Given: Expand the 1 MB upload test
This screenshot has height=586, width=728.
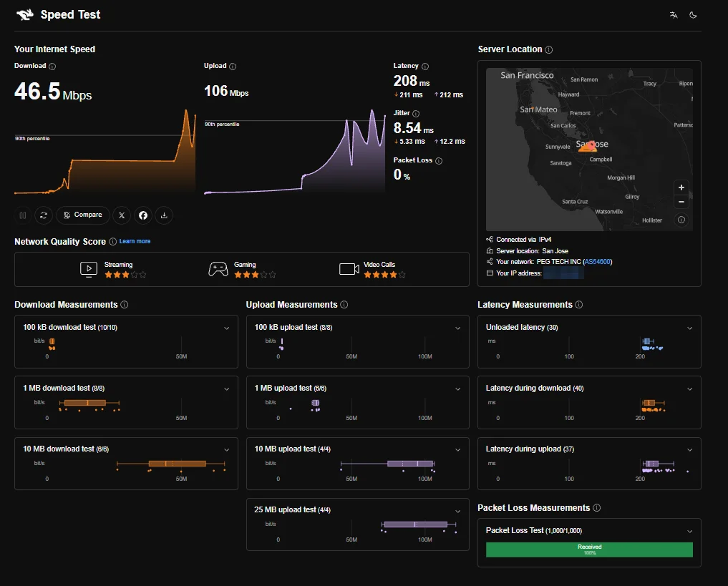Looking at the screenshot, I should (x=458, y=389).
